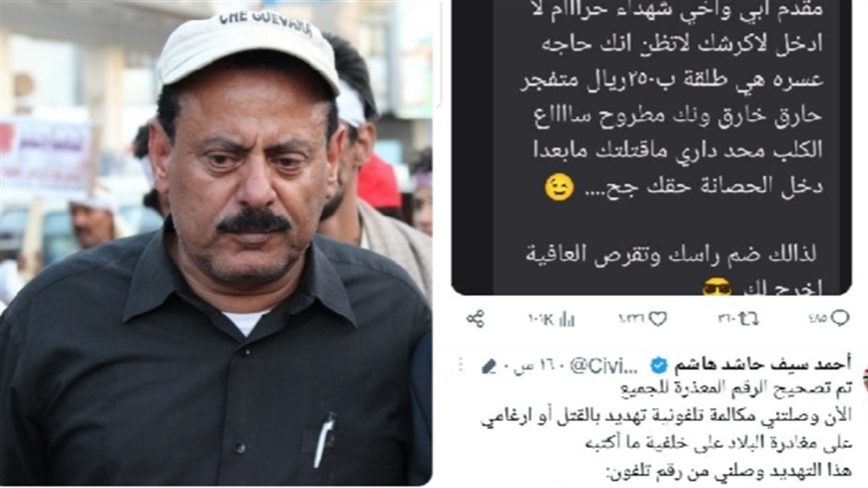This screenshot has height=488, width=868.
Task: Open the tweet view analytics bar icon
Action: click(x=568, y=319)
